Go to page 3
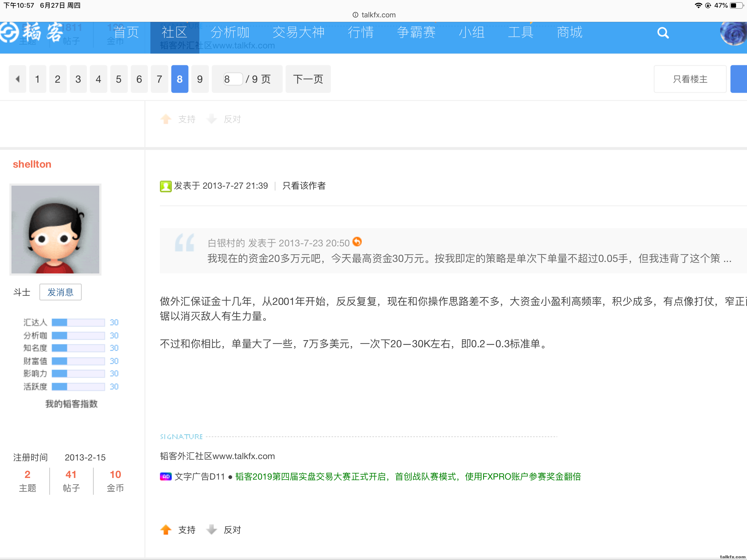Screen dimensions: 747x560 point(78,79)
